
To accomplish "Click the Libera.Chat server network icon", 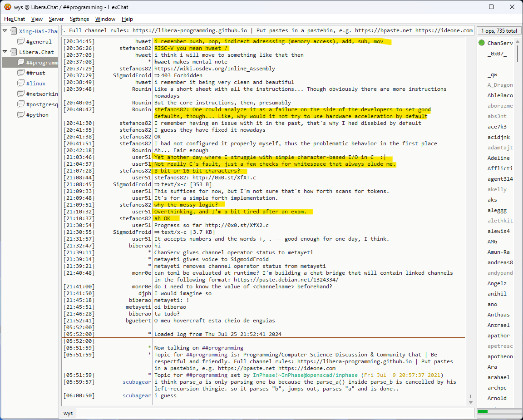I will coord(13,52).
